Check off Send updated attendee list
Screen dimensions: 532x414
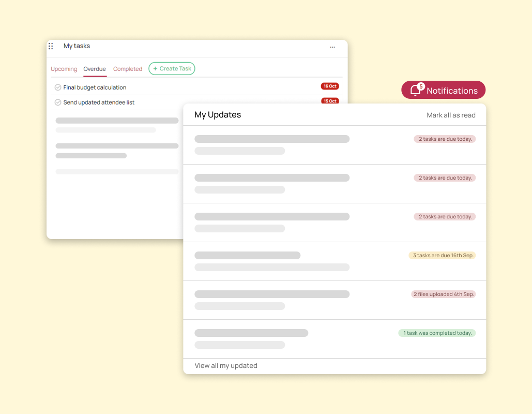(x=58, y=102)
